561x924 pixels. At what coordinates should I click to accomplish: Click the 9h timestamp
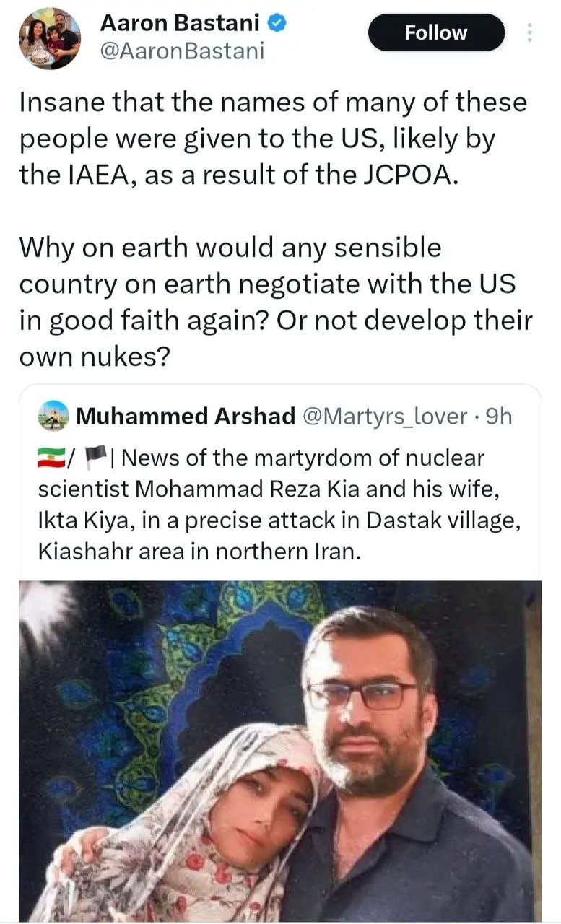click(498, 416)
